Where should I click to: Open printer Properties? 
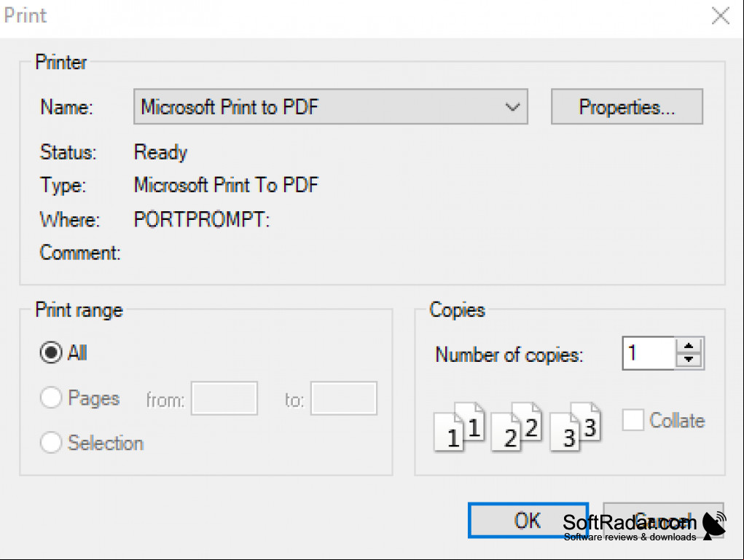coord(627,107)
